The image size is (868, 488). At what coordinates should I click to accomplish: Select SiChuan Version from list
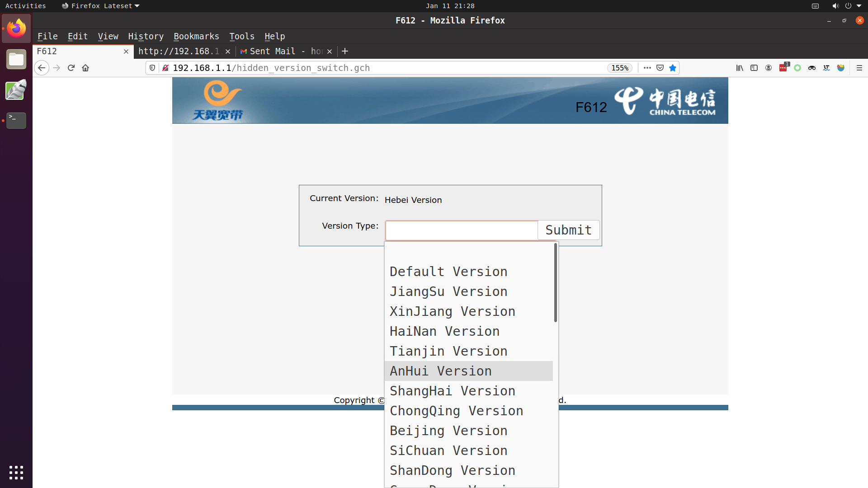tap(469, 450)
